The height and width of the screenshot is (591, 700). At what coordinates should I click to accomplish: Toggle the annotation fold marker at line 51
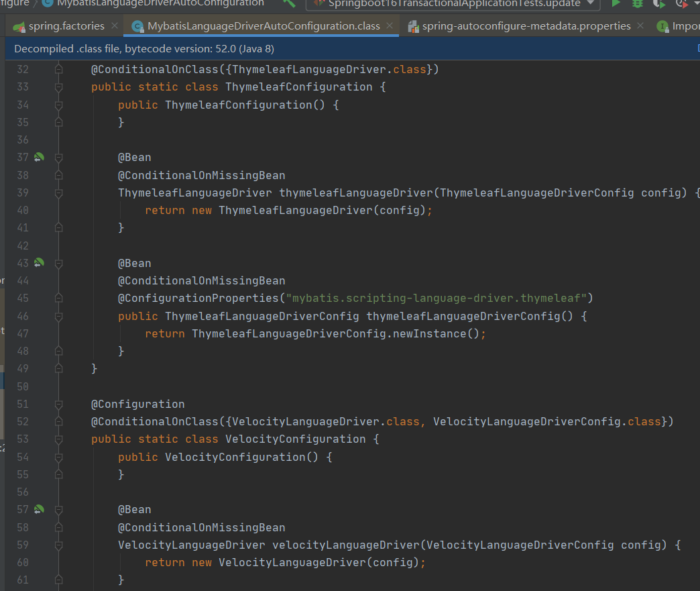pyautogui.click(x=58, y=405)
